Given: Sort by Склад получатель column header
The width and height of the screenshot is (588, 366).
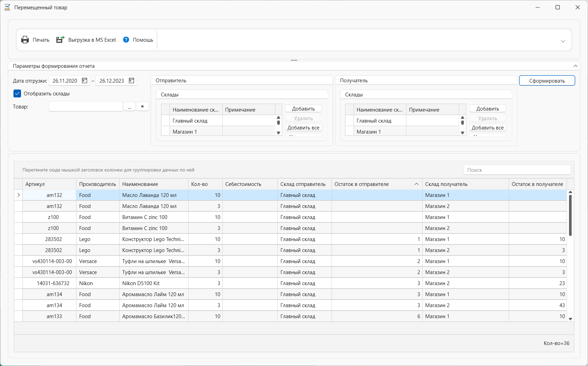Looking at the screenshot, I should point(466,184).
